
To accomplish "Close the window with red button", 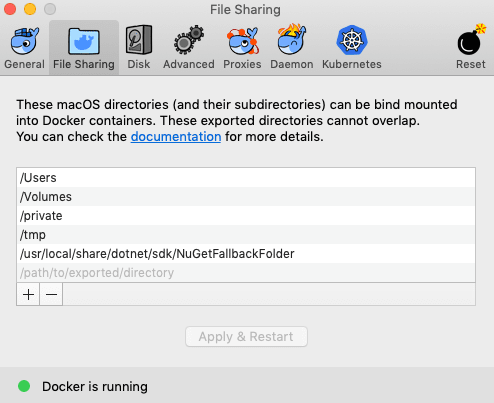I will (10, 9).
